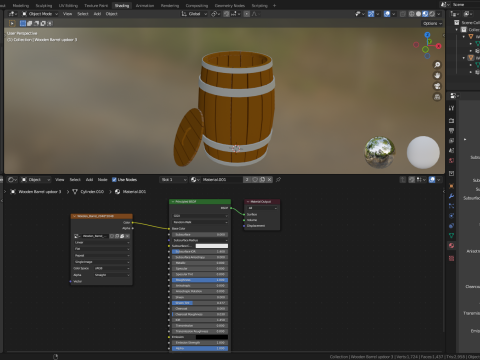Toggle X-ray display in the viewport header
This screenshot has height=360, width=480.
pyautogui.click(x=403, y=14)
